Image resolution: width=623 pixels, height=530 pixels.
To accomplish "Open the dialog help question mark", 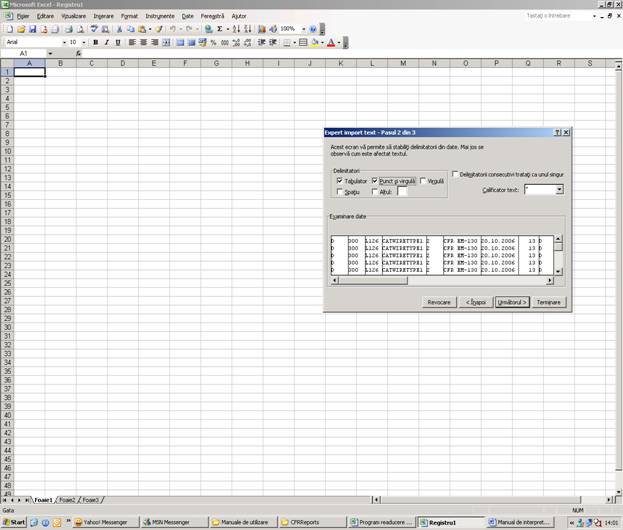I will (x=556, y=132).
